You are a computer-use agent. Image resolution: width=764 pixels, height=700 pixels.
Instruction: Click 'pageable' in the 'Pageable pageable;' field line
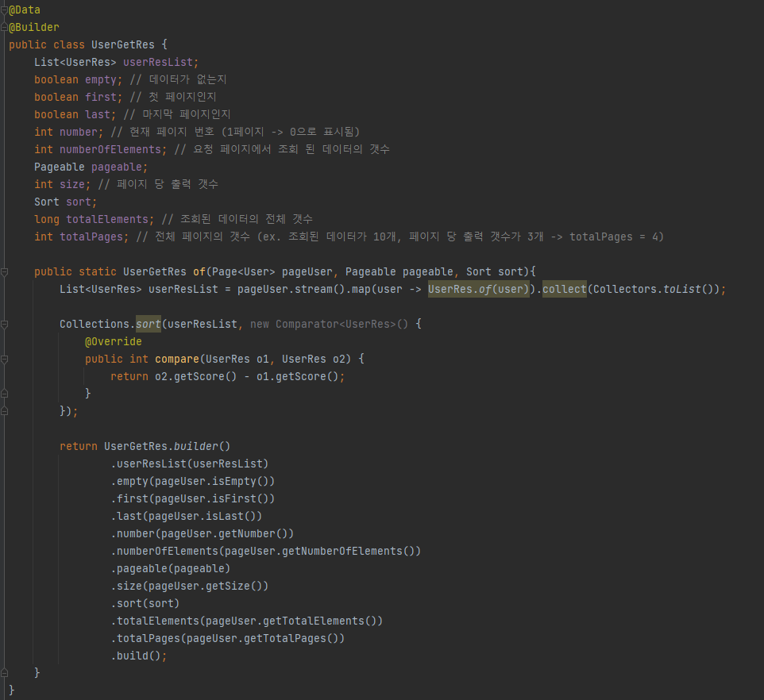pyautogui.click(x=117, y=167)
